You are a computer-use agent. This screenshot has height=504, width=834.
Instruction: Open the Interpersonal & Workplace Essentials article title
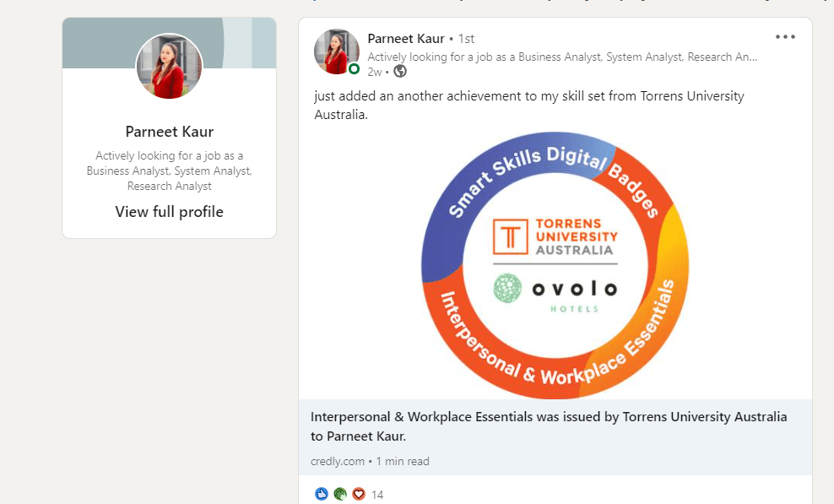click(549, 426)
